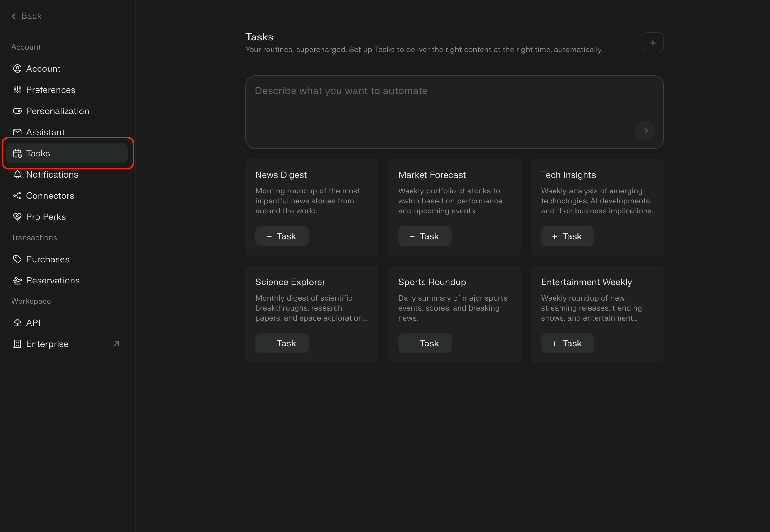Click the Pro Perks heart icon

(17, 217)
